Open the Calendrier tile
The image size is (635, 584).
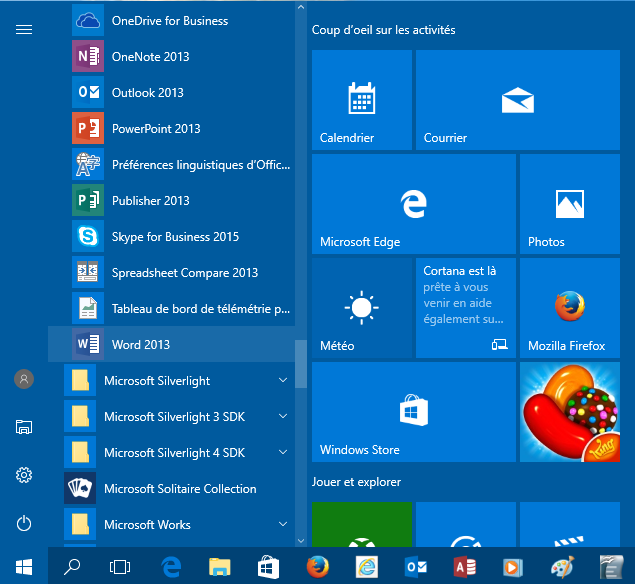[362, 100]
